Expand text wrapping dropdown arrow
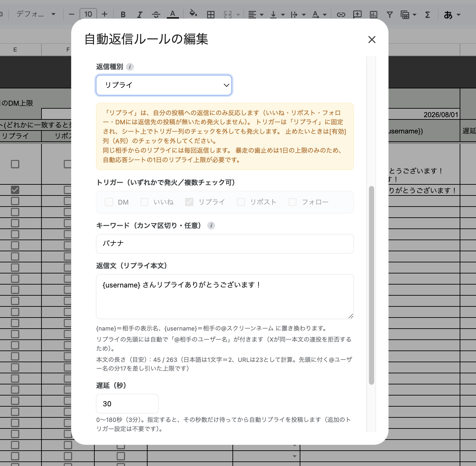Viewport: 476px width, 466px height. pos(304,15)
